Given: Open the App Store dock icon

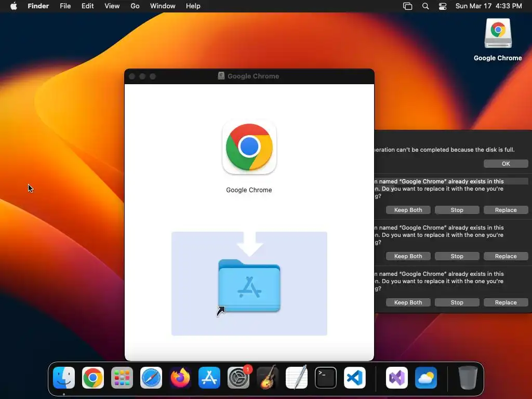Looking at the screenshot, I should pos(209,378).
